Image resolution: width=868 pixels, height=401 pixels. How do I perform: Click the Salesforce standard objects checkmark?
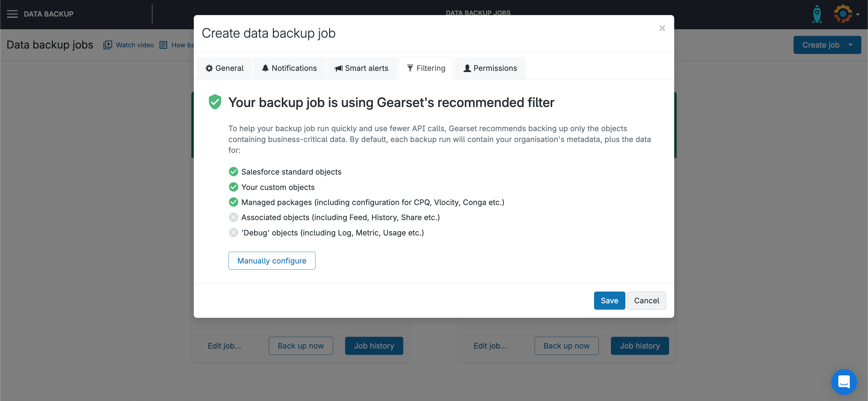233,172
